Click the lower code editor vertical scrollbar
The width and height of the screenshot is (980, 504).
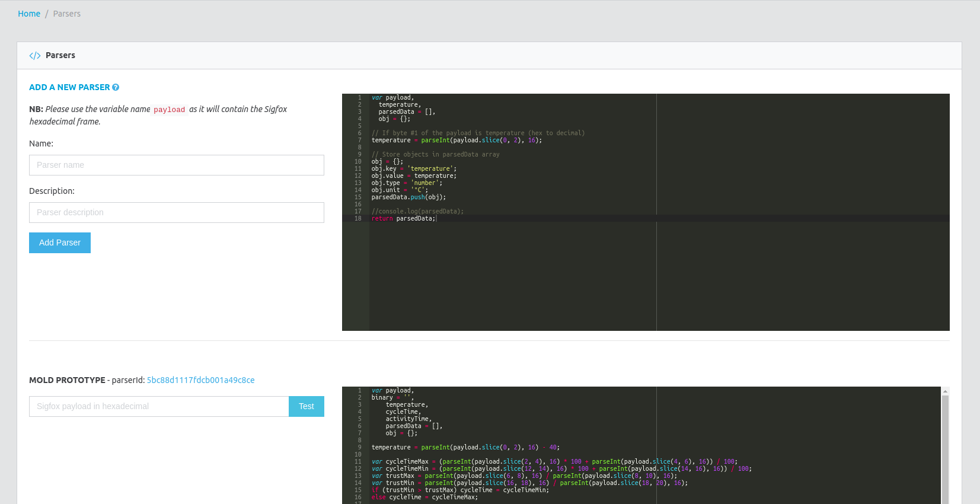pos(945,449)
